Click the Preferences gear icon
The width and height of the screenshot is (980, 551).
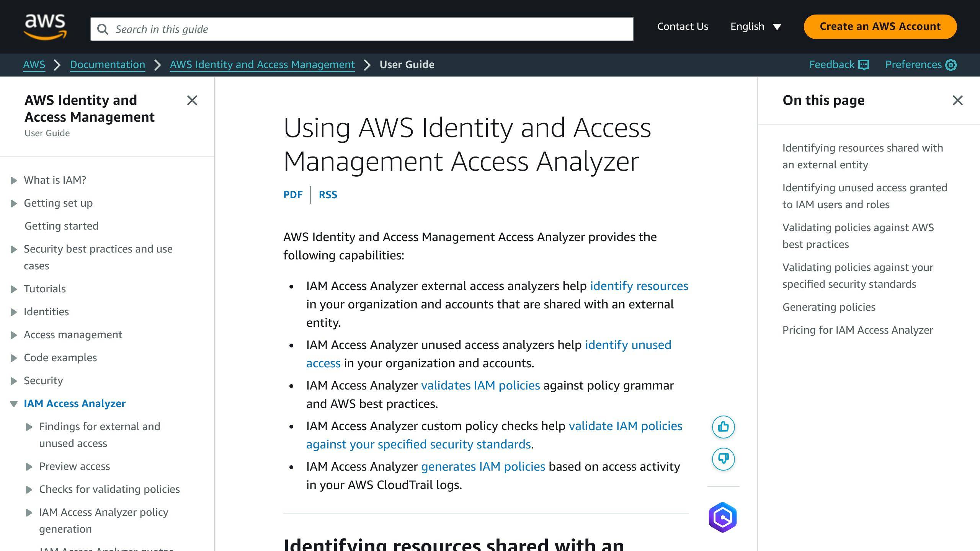pyautogui.click(x=951, y=65)
